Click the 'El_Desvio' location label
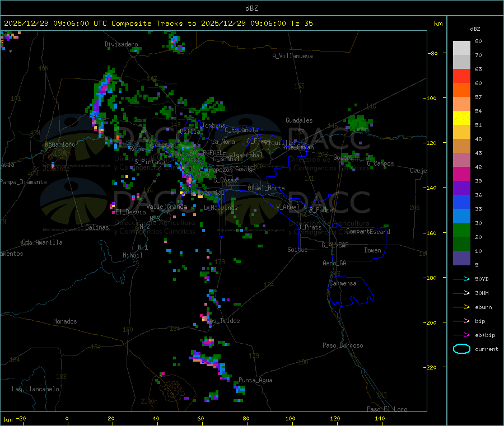 pyautogui.click(x=130, y=212)
